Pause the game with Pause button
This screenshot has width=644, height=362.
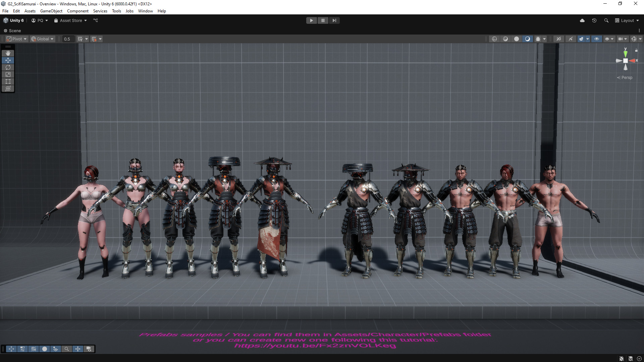coord(323,20)
